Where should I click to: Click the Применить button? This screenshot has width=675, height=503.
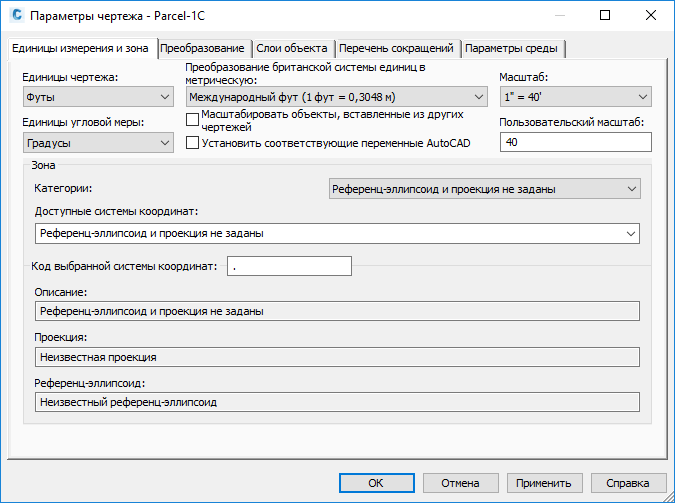point(545,483)
